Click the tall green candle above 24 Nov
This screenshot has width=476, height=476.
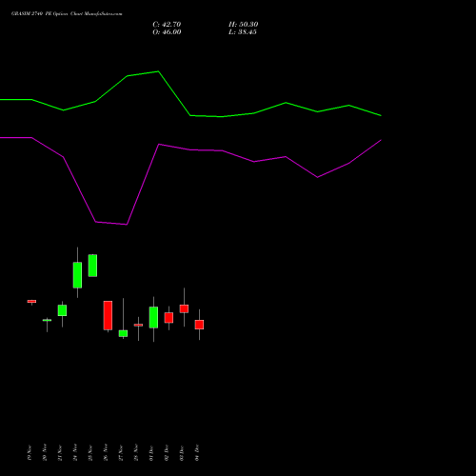click(77, 275)
